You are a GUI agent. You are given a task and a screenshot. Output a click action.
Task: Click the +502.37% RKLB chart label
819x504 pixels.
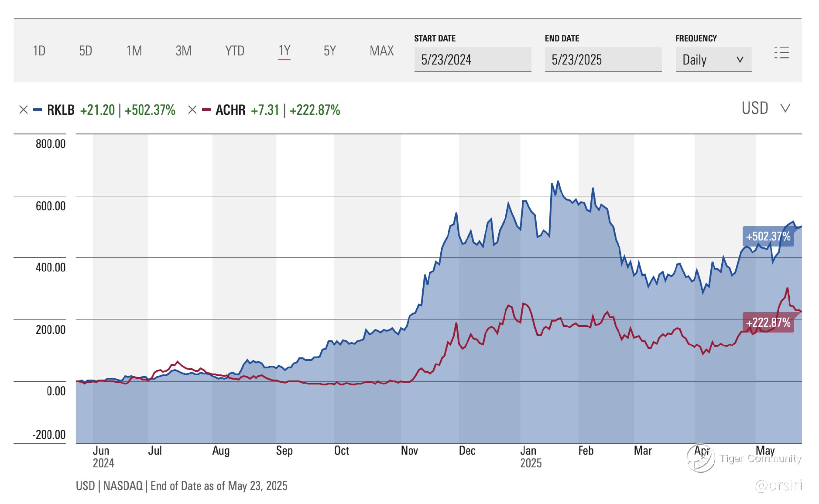(768, 237)
